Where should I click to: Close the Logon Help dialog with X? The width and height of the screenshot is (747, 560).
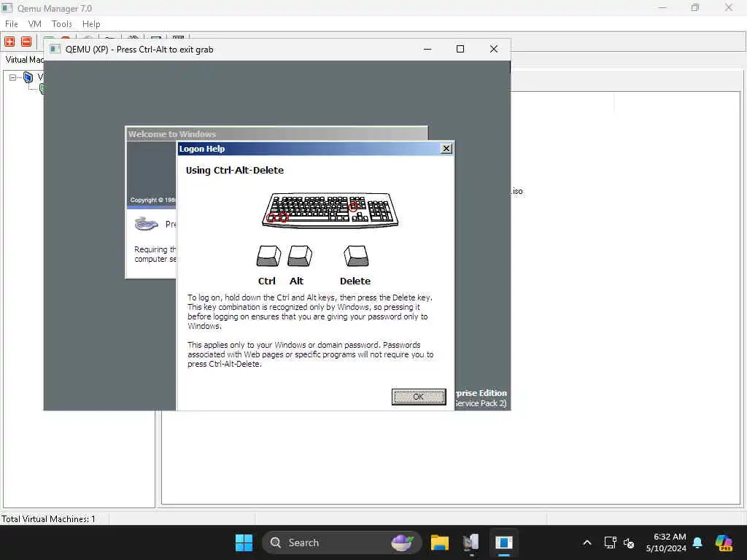point(446,149)
